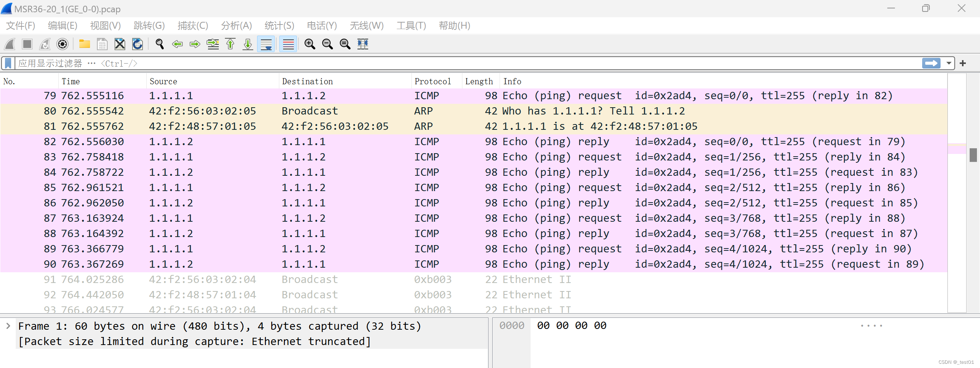Screen dimensions: 980x368
Task: Click hex bytes 00 00 00 00
Action: (x=572, y=325)
